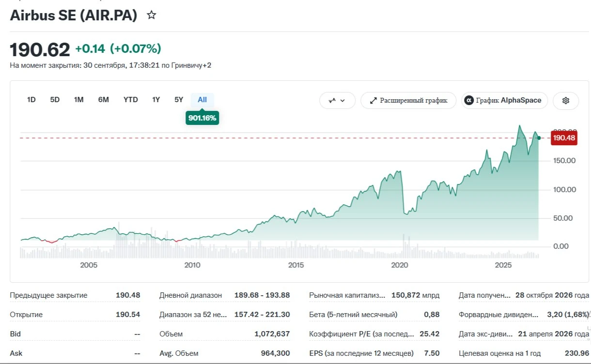Click the market cap value 150,872 млрд
The width and height of the screenshot is (591, 364).
tap(415, 295)
